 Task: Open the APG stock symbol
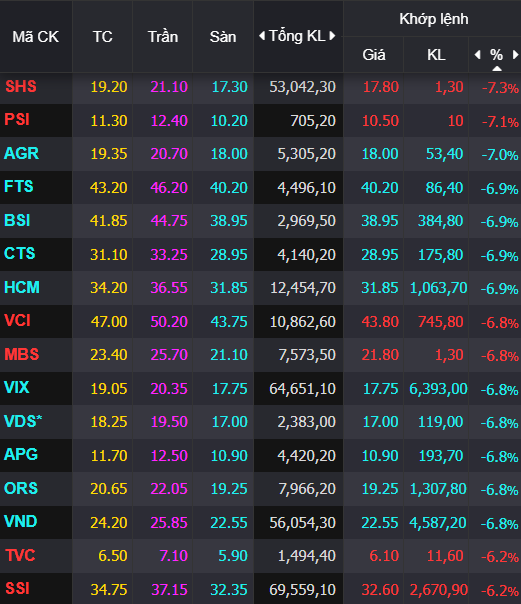tap(21, 455)
